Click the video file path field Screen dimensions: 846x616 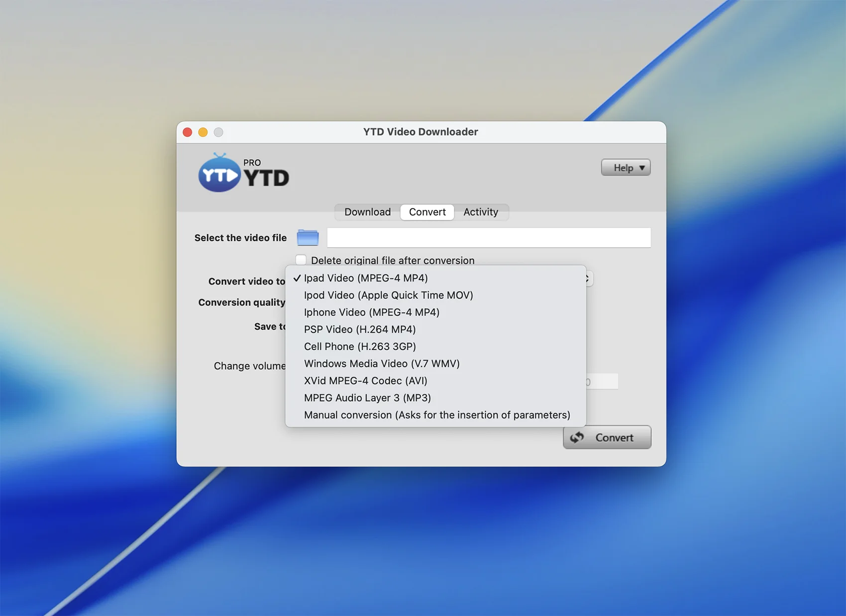point(488,238)
